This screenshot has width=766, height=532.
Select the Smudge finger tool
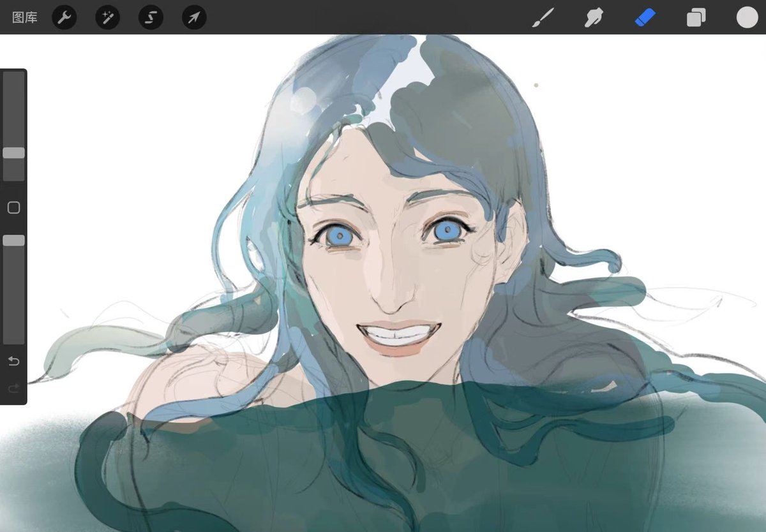tap(594, 17)
